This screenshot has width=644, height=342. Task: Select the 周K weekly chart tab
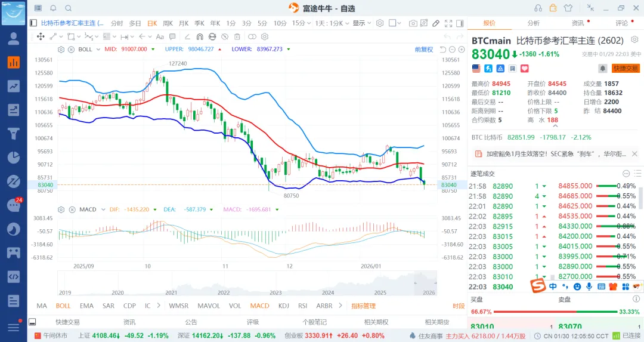[168, 23]
